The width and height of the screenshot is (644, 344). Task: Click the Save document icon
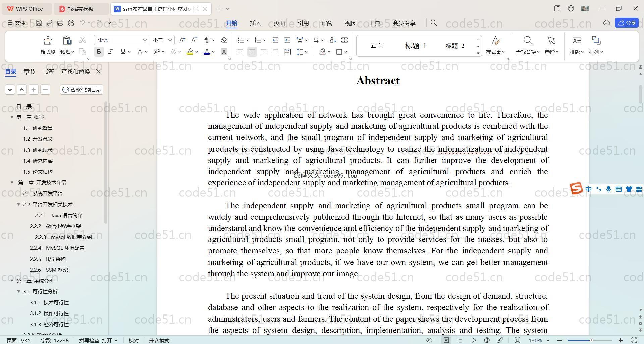[39, 23]
